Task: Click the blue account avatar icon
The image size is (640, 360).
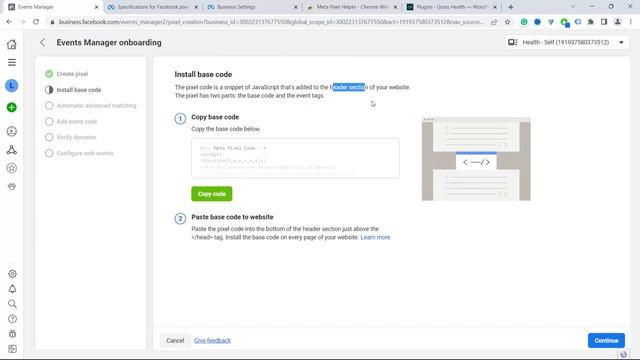Action: point(12,86)
